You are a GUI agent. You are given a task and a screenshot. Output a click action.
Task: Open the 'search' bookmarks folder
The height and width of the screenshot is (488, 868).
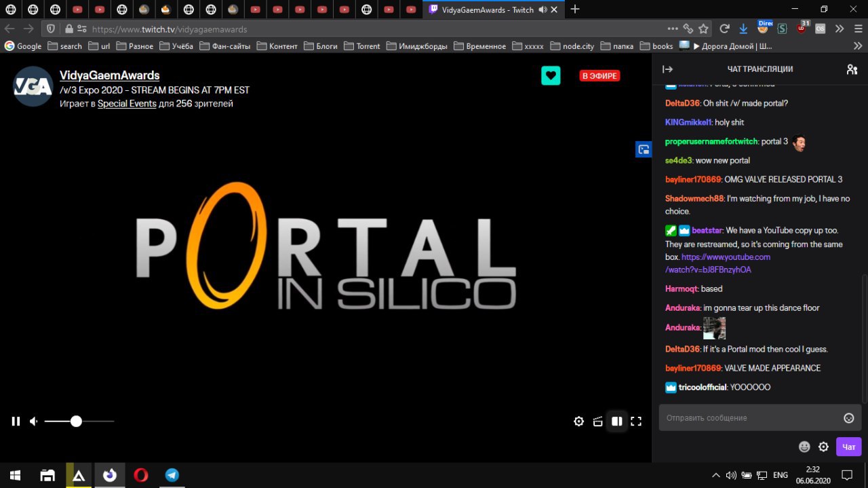(65, 46)
